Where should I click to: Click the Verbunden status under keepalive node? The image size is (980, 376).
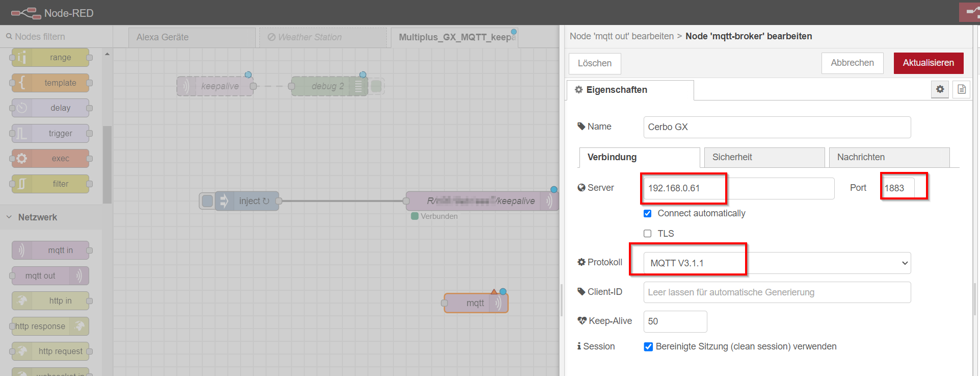coord(434,216)
